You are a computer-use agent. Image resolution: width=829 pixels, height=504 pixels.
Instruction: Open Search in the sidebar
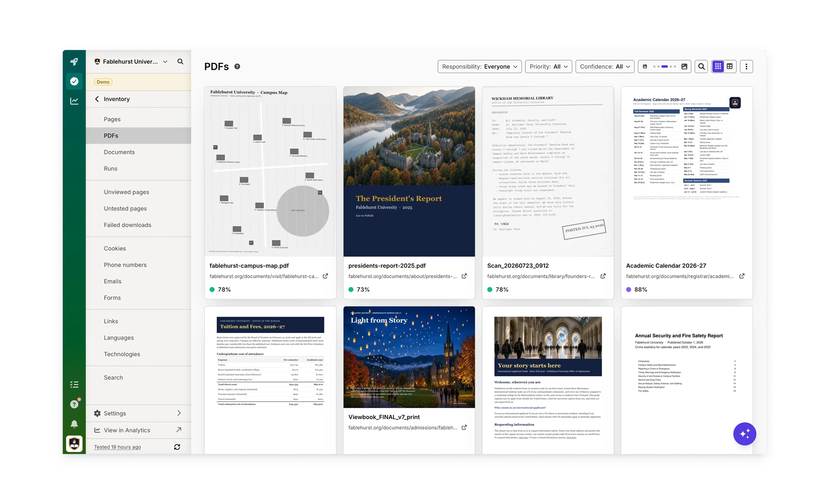pos(138,378)
